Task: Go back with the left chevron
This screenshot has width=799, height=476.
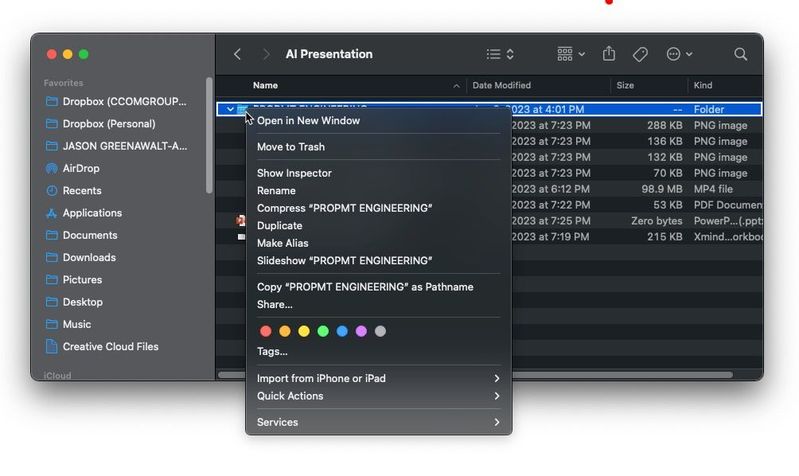Action: (237, 54)
